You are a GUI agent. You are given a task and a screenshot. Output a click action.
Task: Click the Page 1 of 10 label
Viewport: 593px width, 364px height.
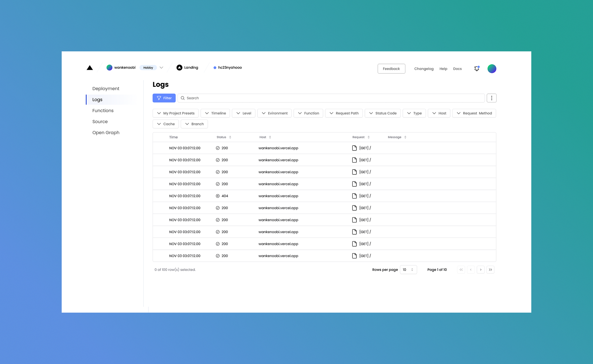437,270
